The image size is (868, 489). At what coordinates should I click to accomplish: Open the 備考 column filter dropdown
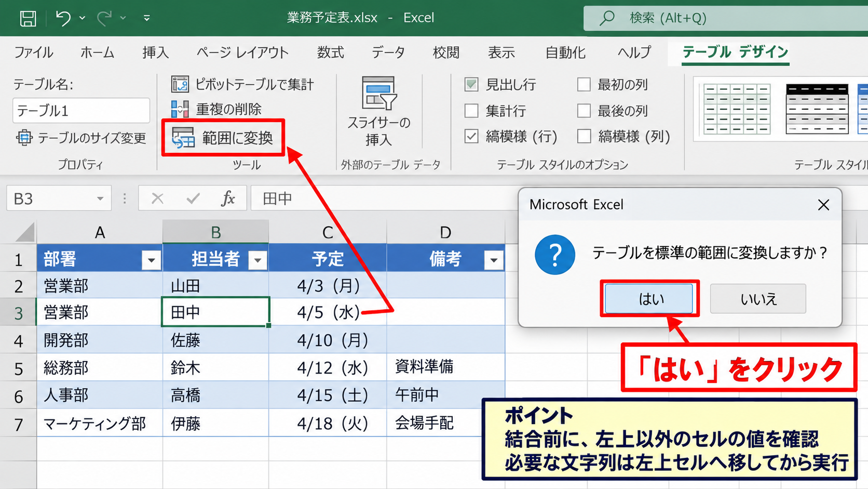click(x=494, y=259)
